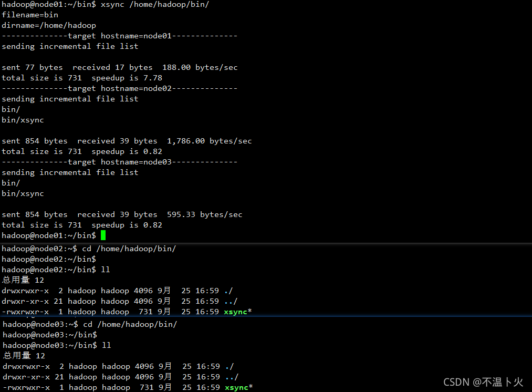Viewport: 532px width, 392px height.
Task: Click the '../' directory entry in node02 listing
Action: (231, 302)
